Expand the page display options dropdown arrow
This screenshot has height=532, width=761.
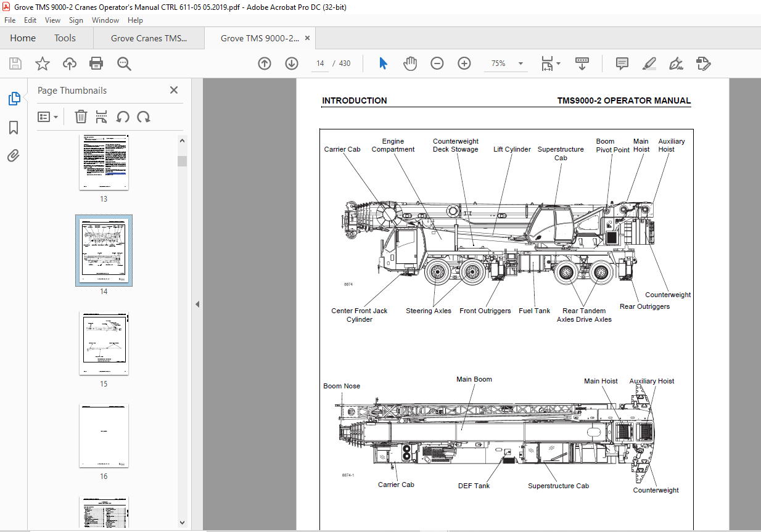[x=559, y=63]
